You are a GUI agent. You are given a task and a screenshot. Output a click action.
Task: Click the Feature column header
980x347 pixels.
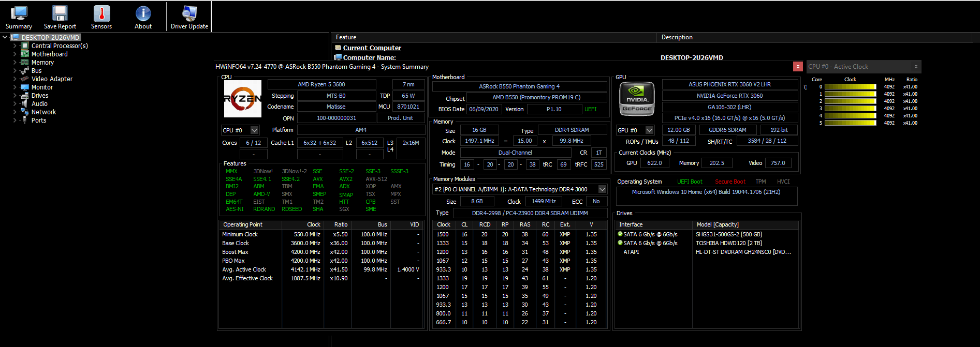point(494,37)
